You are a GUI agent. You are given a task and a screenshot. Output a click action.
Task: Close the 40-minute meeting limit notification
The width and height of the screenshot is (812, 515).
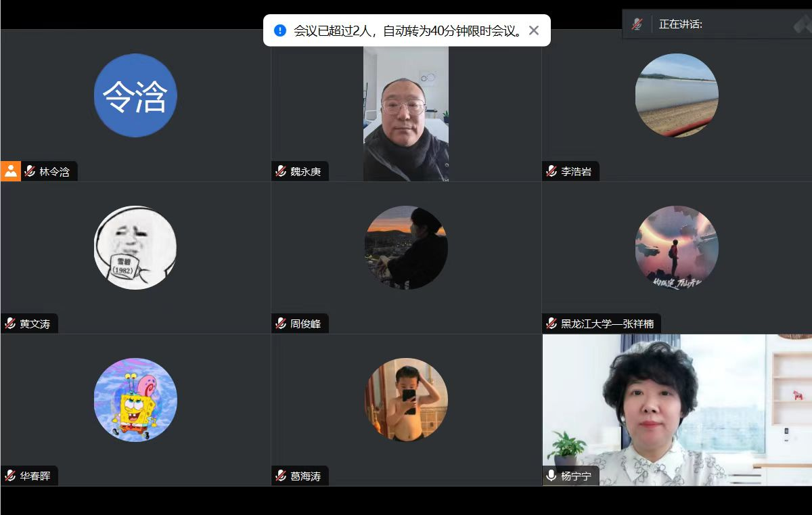[x=534, y=30]
